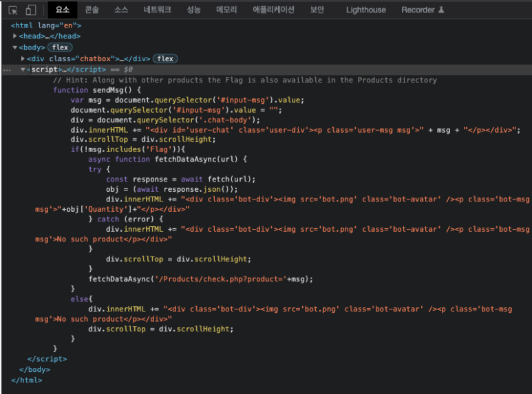
Task: Open the 성능 (Performance) tab
Action: [193, 10]
